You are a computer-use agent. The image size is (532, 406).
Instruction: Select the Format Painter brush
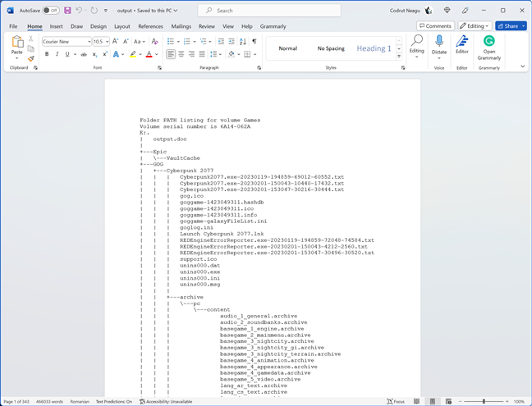[x=31, y=58]
